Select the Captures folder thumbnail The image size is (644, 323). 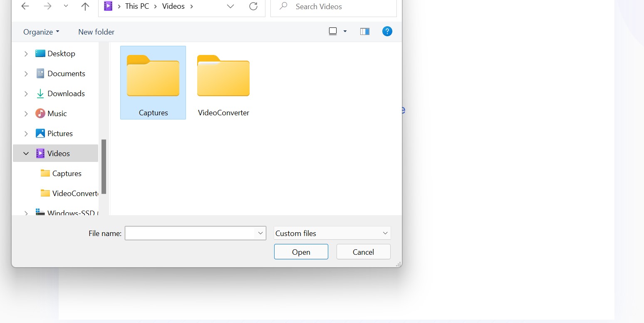coord(153,82)
